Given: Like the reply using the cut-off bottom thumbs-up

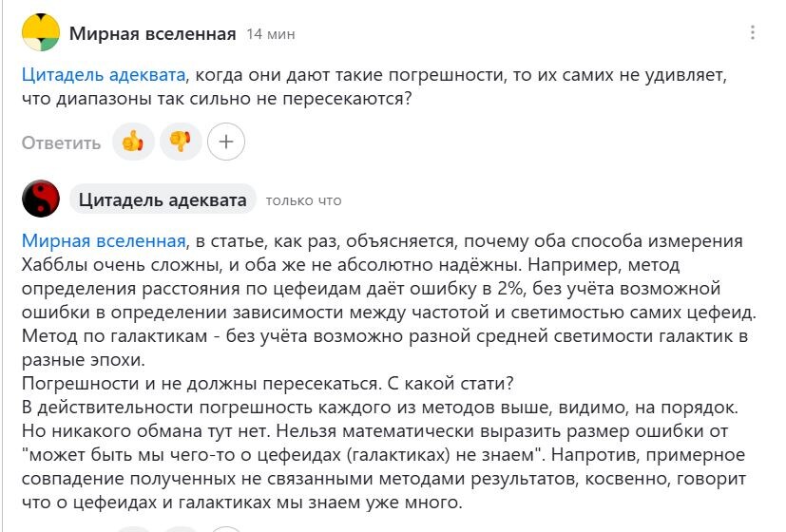Looking at the screenshot, I should [x=133, y=529].
